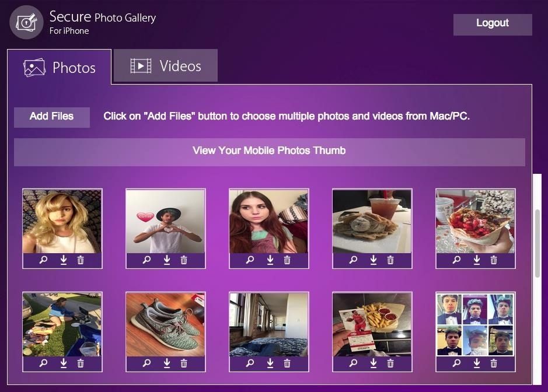This screenshot has width=548, height=392.
Task: Click the magnifier icon under the blonde woman photo
Action: click(x=43, y=260)
